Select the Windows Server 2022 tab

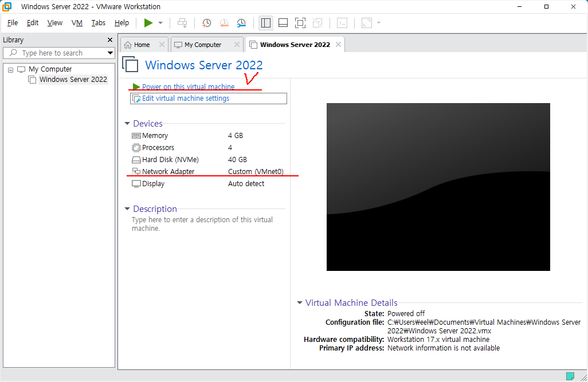click(x=295, y=45)
